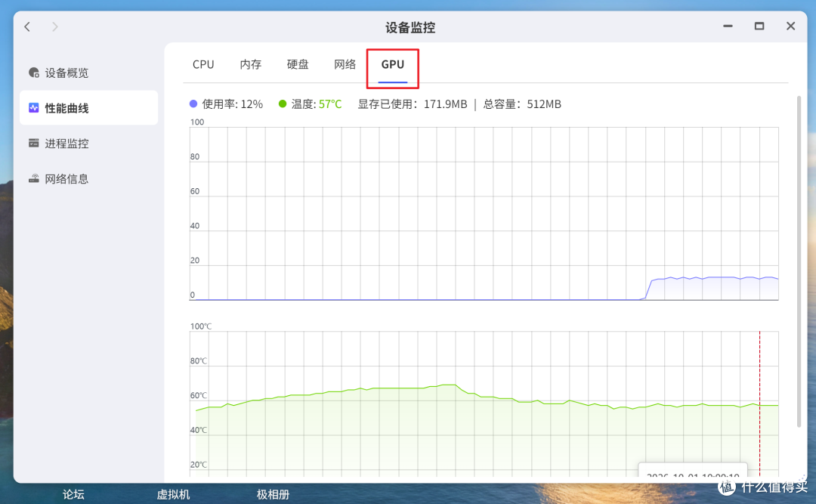Open 虚拟机 desktop shortcut label
The width and height of the screenshot is (816, 504).
(173, 495)
